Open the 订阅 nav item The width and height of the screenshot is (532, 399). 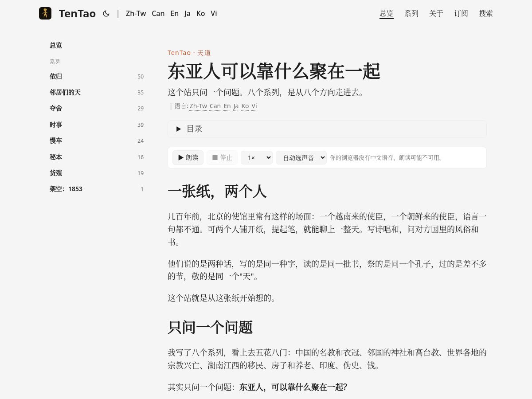(461, 13)
